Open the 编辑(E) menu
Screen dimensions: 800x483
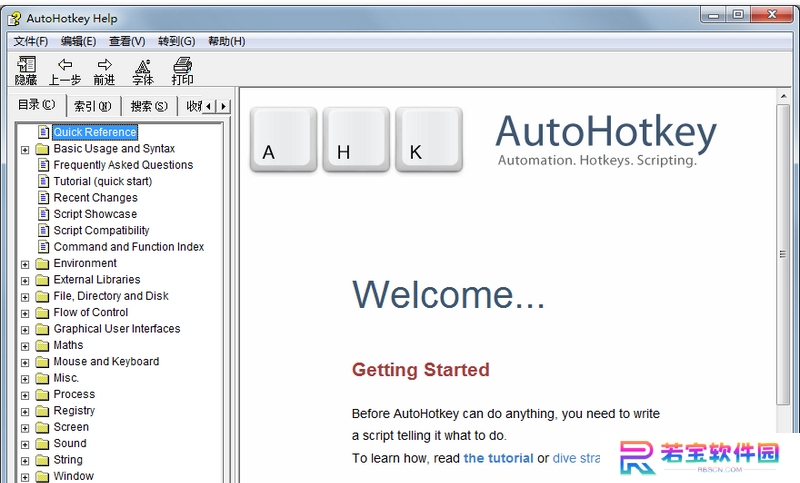(78, 41)
